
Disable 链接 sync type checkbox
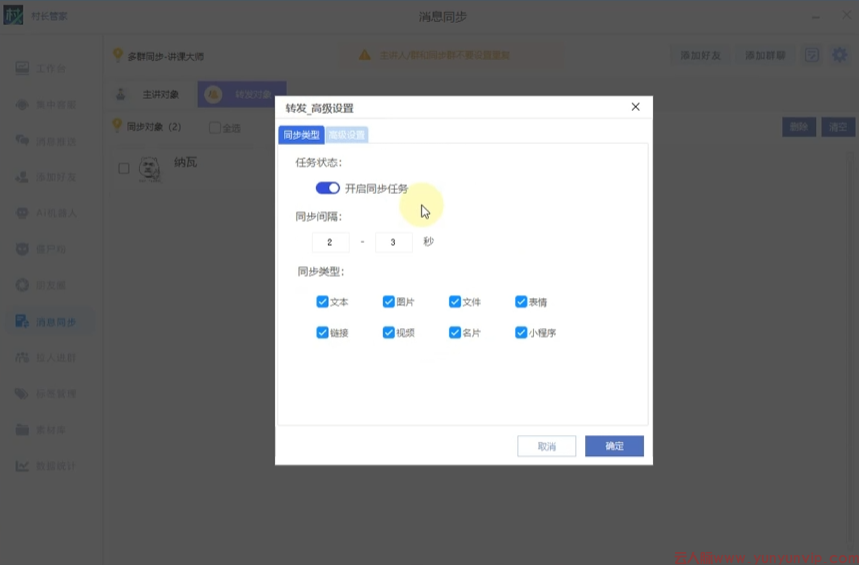click(x=322, y=332)
